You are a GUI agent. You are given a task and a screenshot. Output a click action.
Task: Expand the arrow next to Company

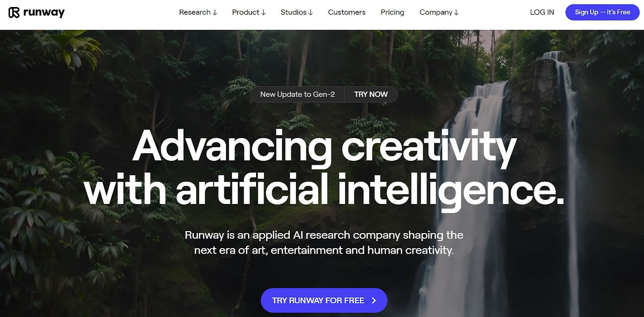(x=456, y=13)
